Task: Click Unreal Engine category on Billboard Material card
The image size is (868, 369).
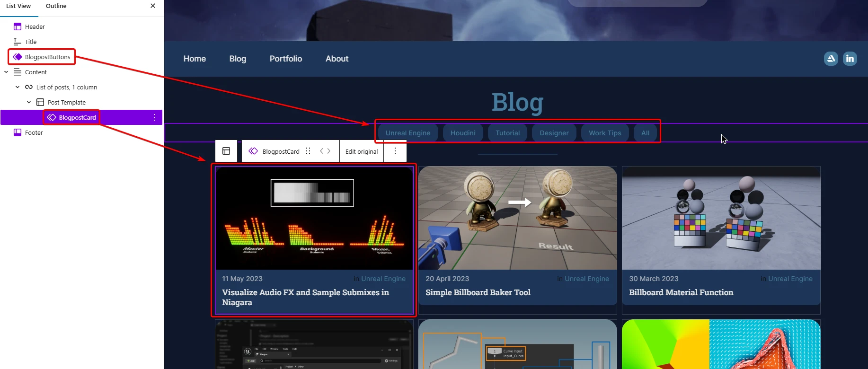Action: [790, 279]
